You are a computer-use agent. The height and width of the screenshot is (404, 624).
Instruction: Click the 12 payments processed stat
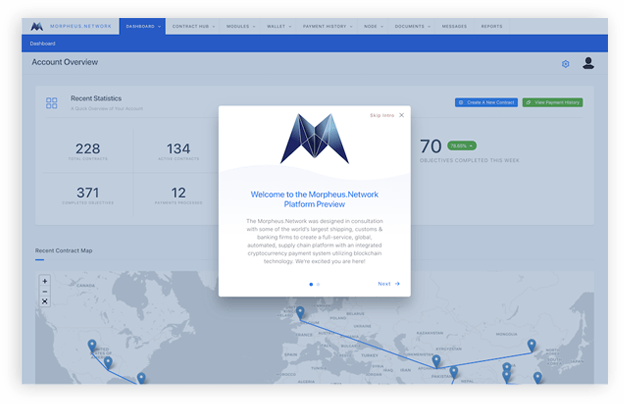178,195
